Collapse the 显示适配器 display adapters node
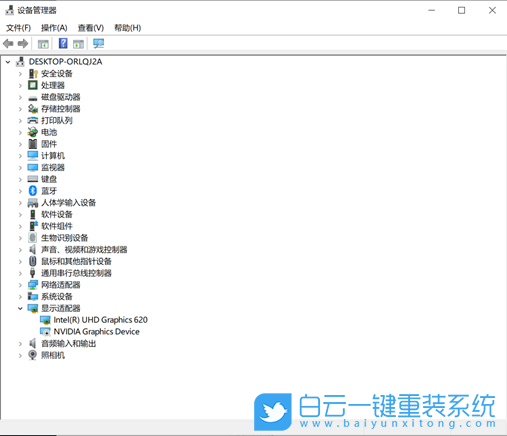The image size is (507, 436). (x=20, y=308)
